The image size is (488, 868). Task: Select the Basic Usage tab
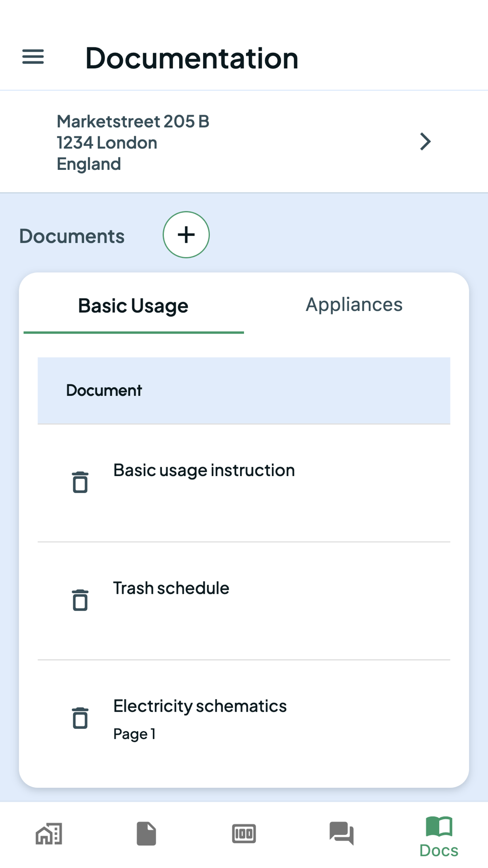click(133, 306)
